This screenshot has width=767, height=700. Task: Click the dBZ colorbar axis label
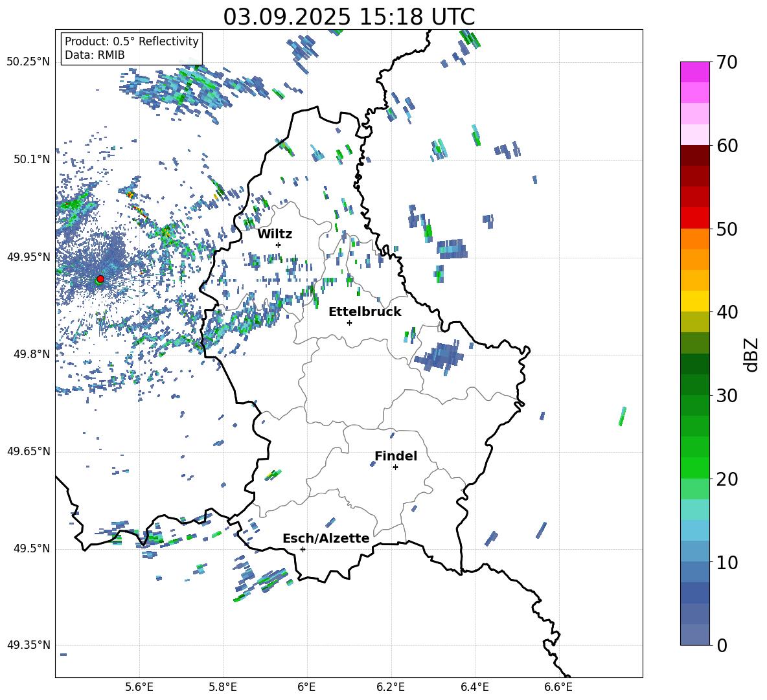(x=751, y=354)
